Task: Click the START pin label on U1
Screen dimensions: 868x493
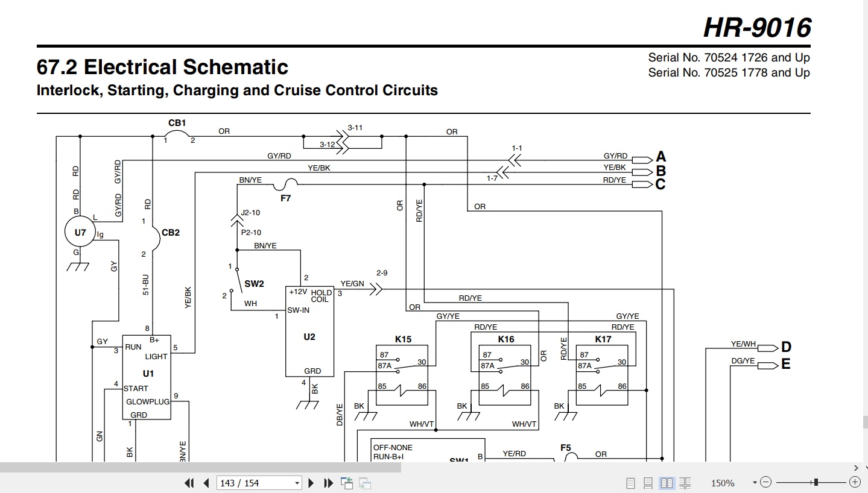Action: click(x=136, y=389)
